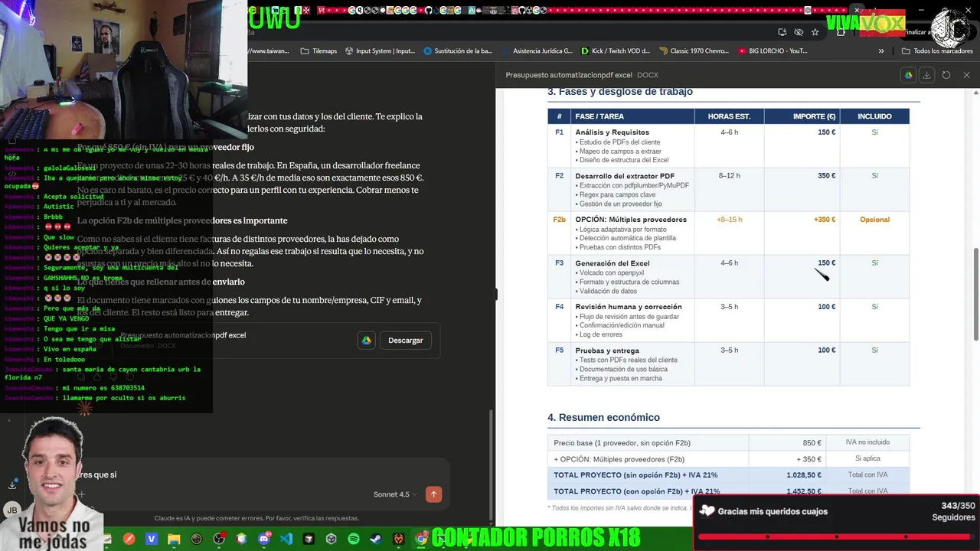The height and width of the screenshot is (551, 980).
Task: Click the eye-crossed tracking icon in address bar
Action: click(x=799, y=32)
